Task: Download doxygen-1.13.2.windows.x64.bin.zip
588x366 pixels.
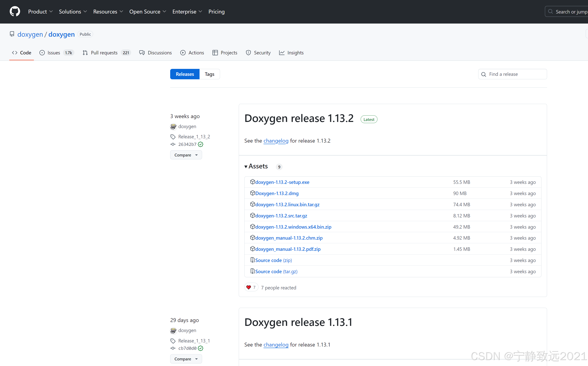Action: pos(293,227)
